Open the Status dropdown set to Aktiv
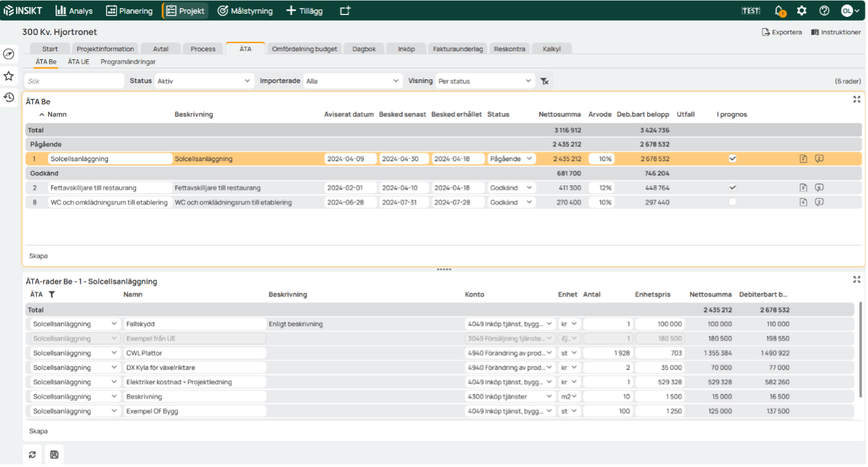Image resolution: width=868 pixels, height=467 pixels. coord(204,81)
